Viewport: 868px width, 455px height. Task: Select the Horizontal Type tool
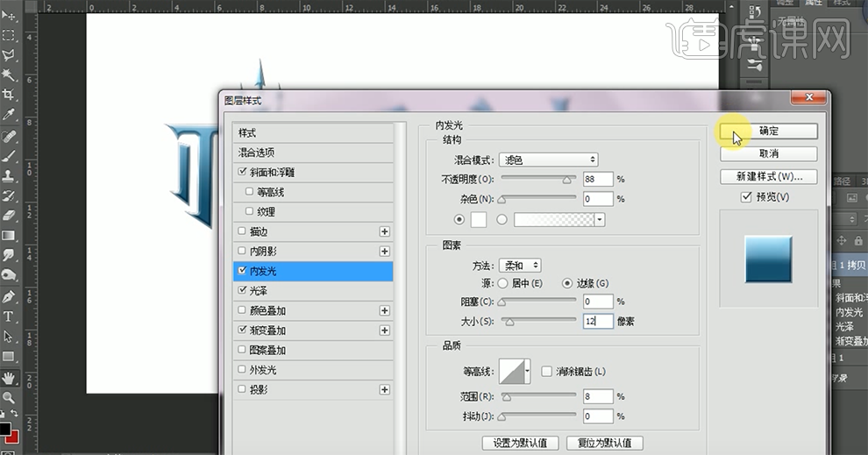point(8,316)
